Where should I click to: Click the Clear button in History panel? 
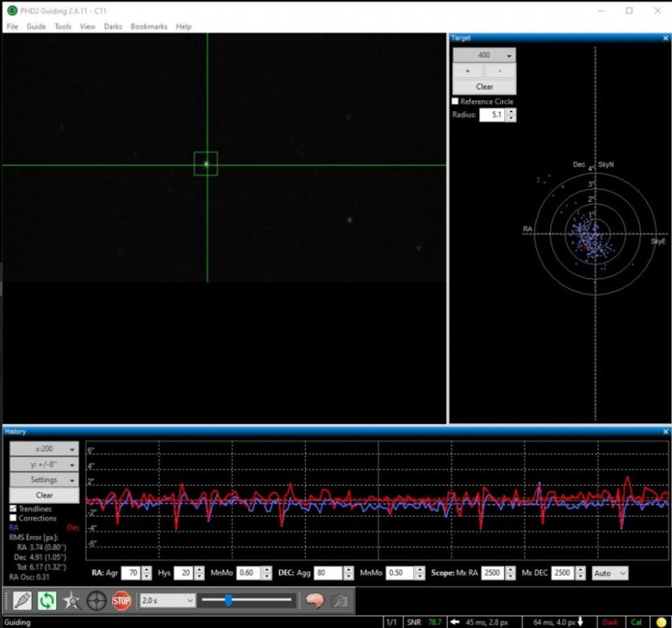tap(44, 495)
